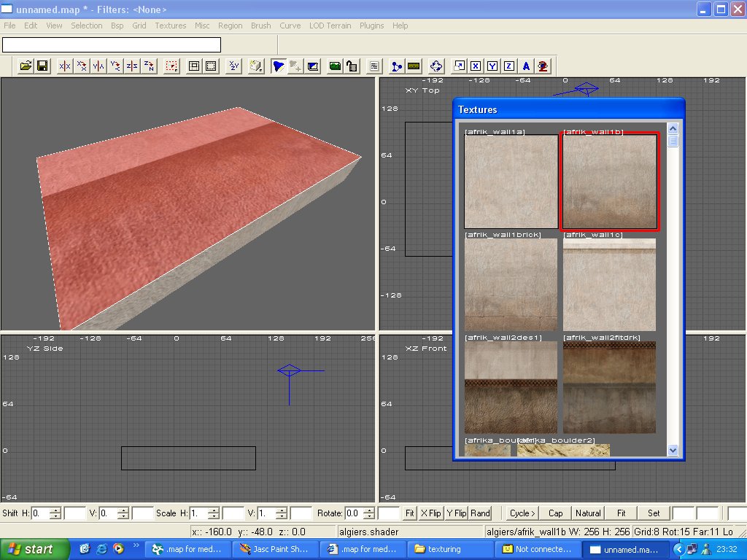Open the Windows Start menu
This screenshot has width=747, height=560.
coord(34,549)
